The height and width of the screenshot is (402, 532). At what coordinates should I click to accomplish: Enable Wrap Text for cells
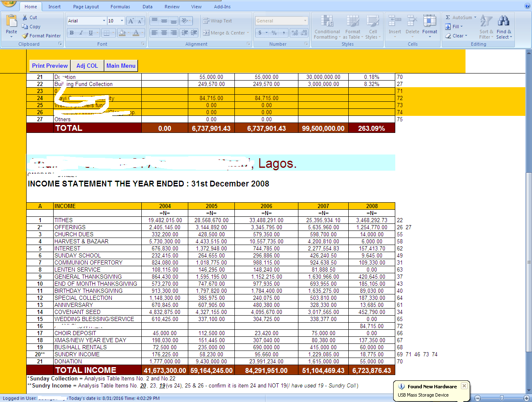coord(217,21)
